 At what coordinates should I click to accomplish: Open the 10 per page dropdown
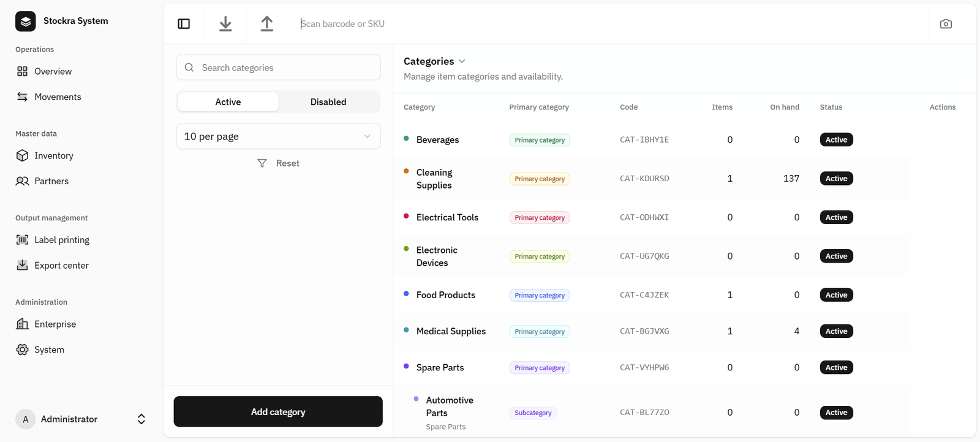[x=278, y=137]
